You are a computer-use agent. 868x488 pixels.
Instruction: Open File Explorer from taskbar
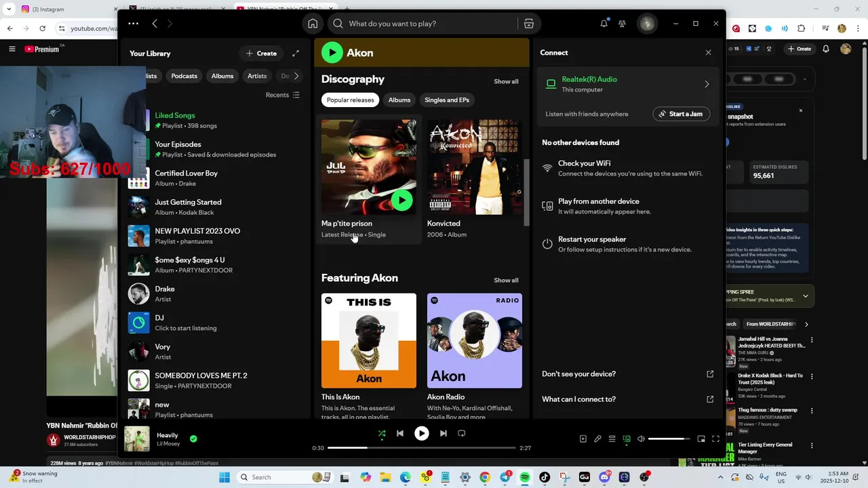[x=385, y=477]
